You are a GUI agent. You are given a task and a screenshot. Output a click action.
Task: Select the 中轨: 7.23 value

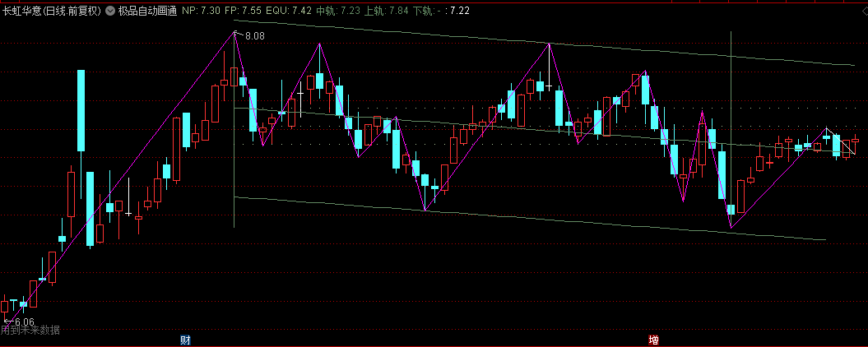tap(337, 11)
